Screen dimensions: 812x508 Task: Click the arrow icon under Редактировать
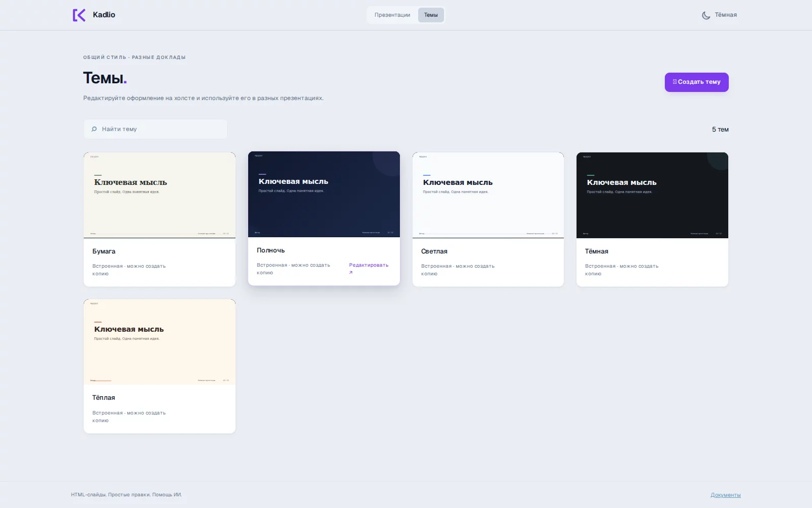(351, 273)
